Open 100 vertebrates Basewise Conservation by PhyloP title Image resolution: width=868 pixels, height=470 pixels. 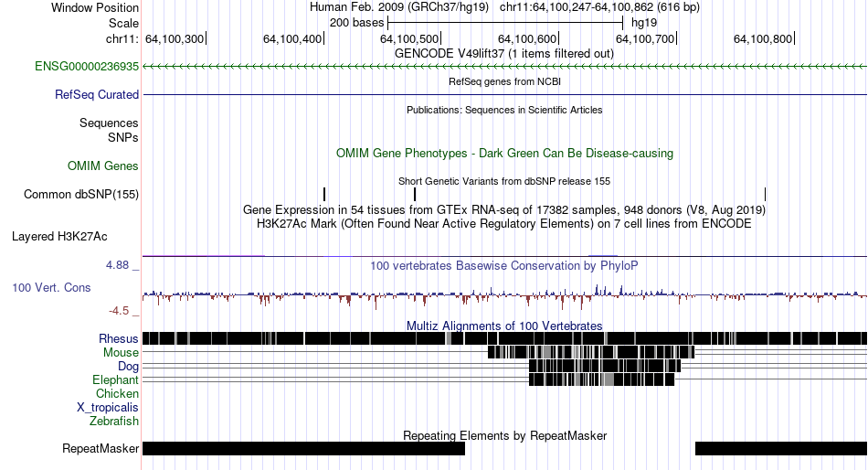(x=504, y=265)
